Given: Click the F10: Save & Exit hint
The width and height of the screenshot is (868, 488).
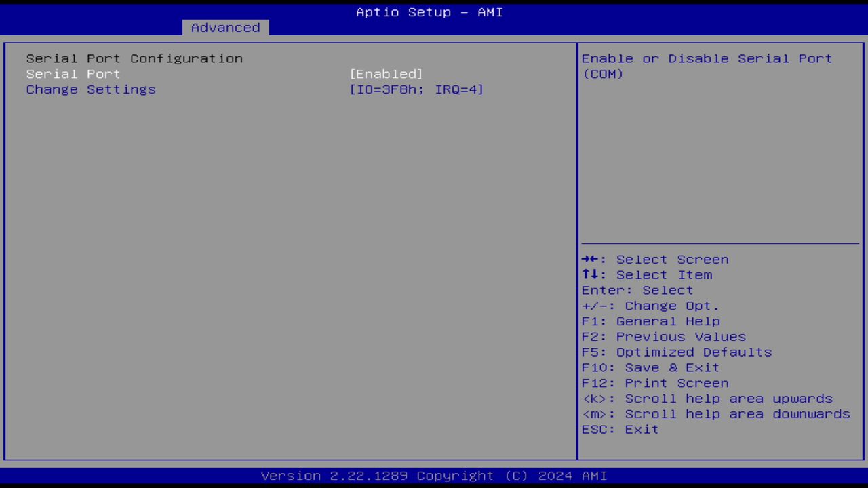Looking at the screenshot, I should pos(651,368).
